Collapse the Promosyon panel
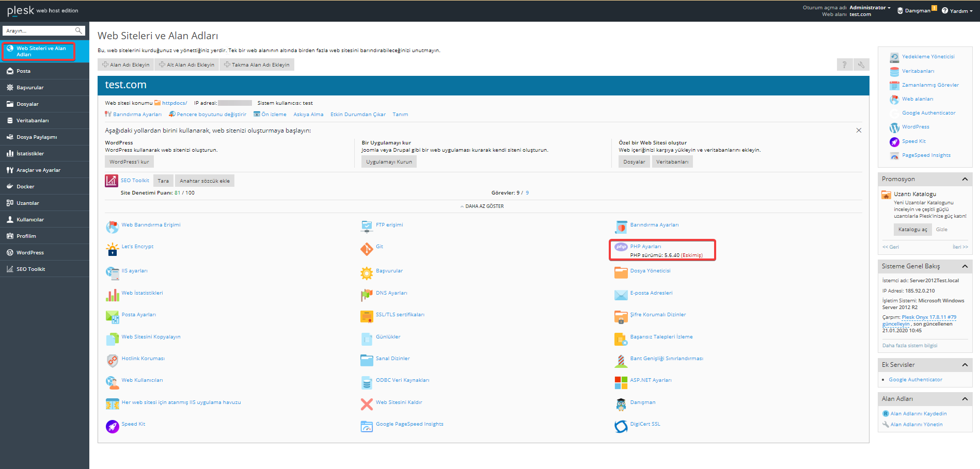This screenshot has height=469, width=980. (965, 179)
